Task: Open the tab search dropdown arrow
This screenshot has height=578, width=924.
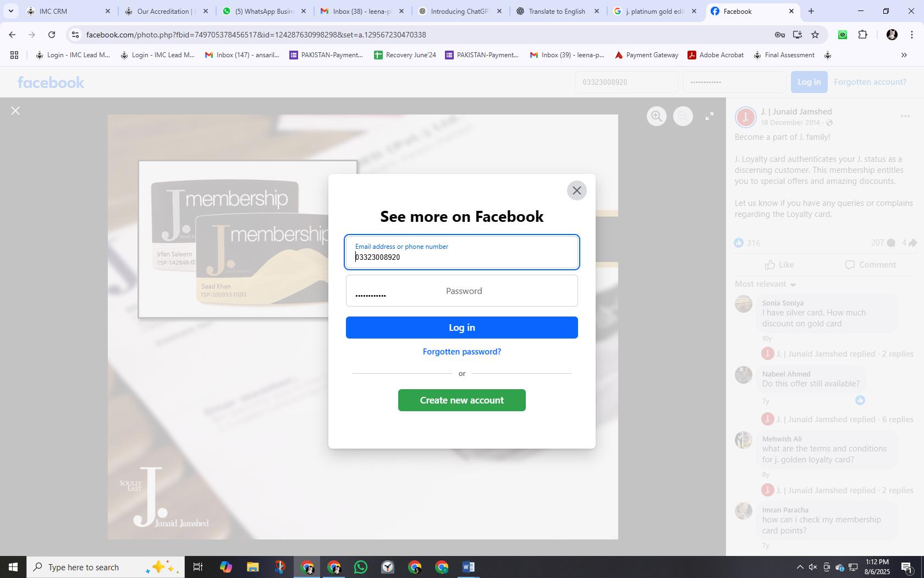Action: coord(10,11)
